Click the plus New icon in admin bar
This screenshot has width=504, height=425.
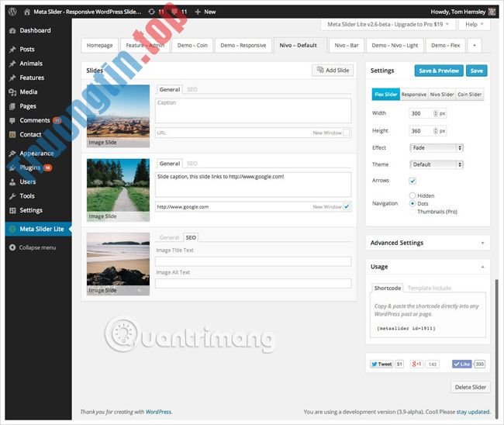pyautogui.click(x=198, y=12)
